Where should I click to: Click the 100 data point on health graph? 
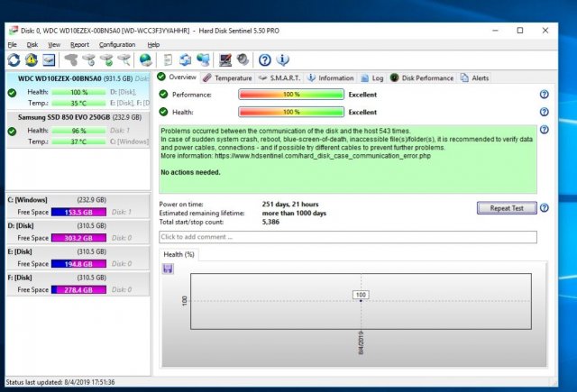click(x=361, y=300)
